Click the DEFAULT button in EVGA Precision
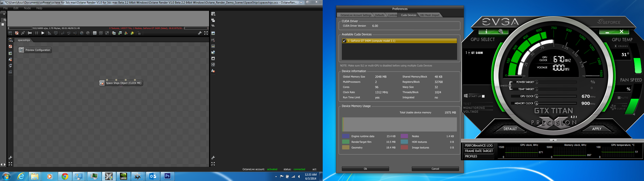Screen dimensions: 644x181 tap(510, 129)
